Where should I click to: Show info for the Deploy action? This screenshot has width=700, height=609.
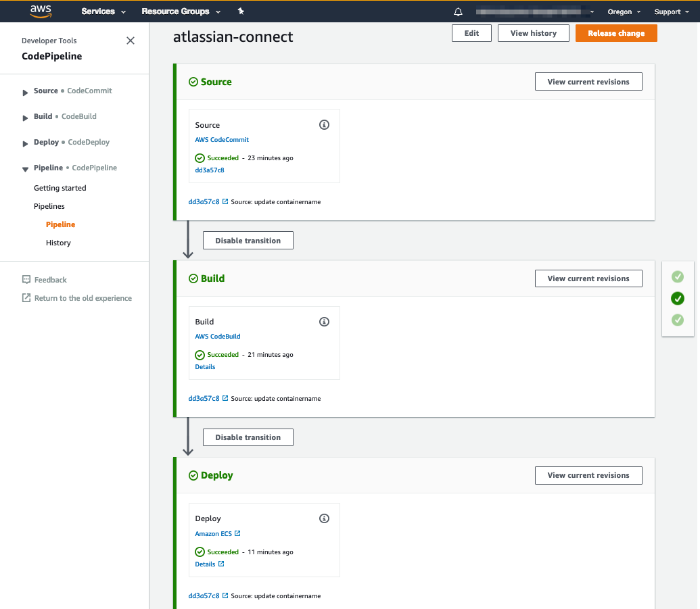click(x=324, y=518)
